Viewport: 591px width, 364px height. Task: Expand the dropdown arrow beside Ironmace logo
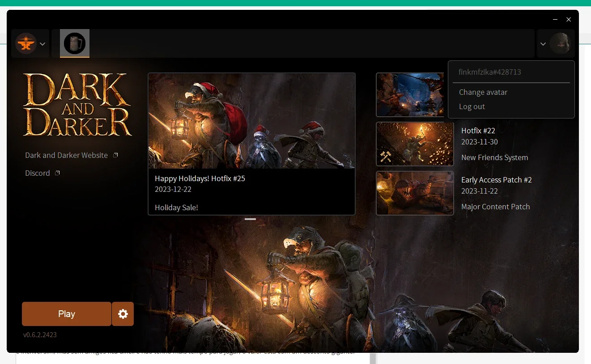[43, 44]
